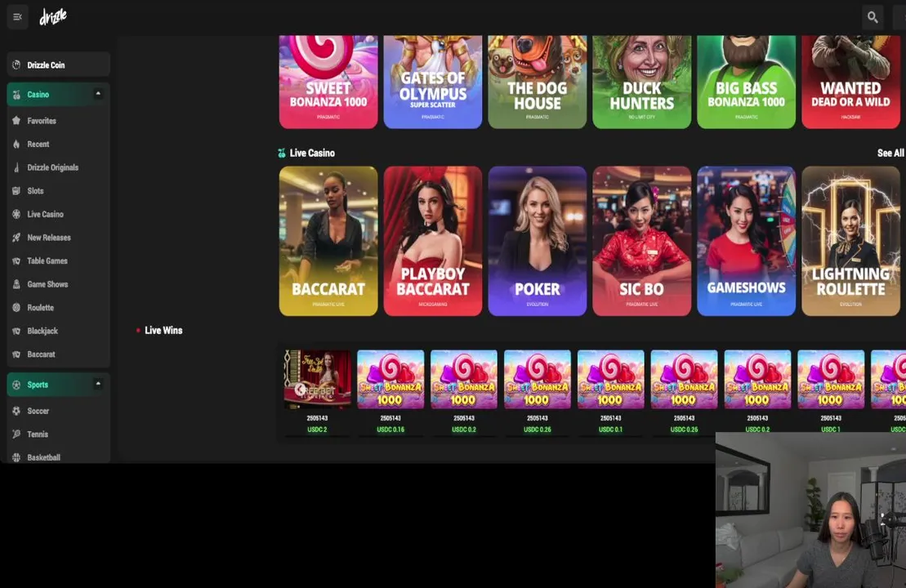Open the yellow Baccarat live card

point(328,241)
